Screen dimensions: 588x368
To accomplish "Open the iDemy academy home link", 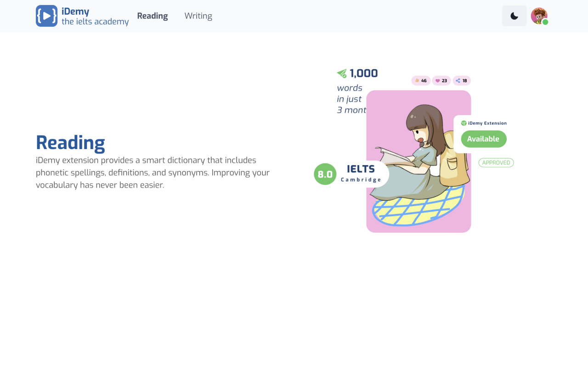I will tap(82, 16).
